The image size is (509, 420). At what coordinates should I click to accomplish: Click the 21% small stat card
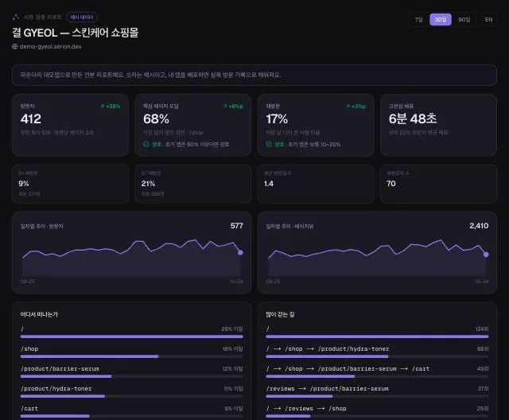tap(192, 184)
